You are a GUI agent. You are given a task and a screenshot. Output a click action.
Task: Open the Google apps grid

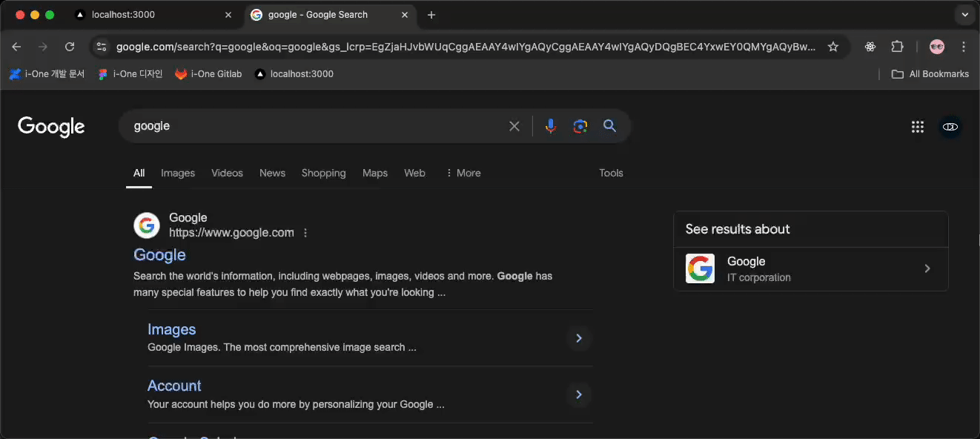[x=918, y=127]
